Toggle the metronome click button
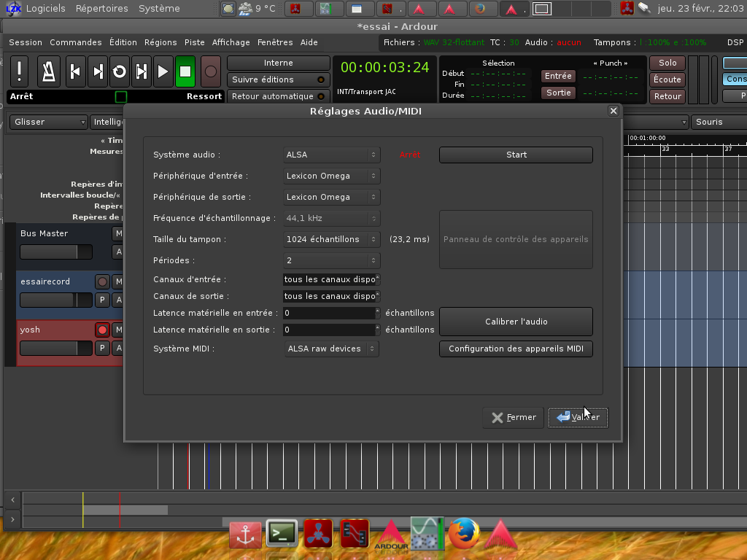The image size is (747, 560). click(x=49, y=71)
